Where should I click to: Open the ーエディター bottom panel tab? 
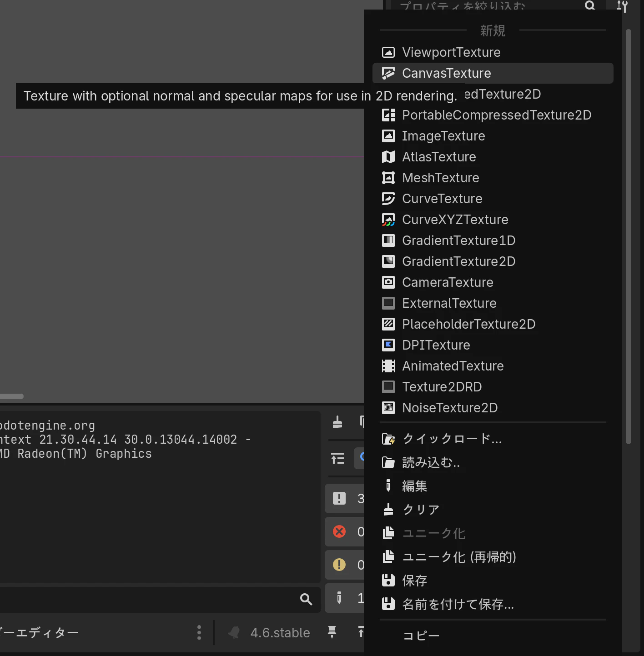point(40,632)
